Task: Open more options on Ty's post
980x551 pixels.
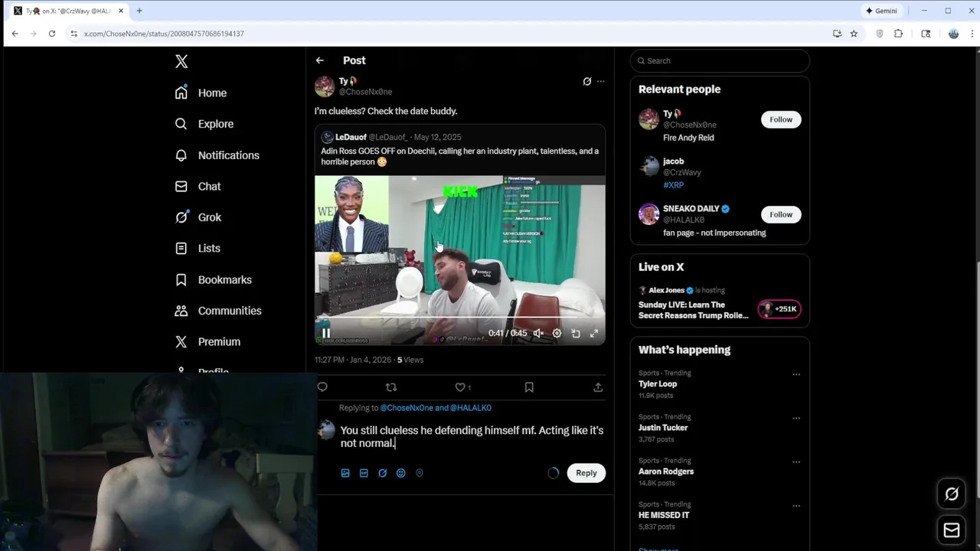Action: click(601, 81)
